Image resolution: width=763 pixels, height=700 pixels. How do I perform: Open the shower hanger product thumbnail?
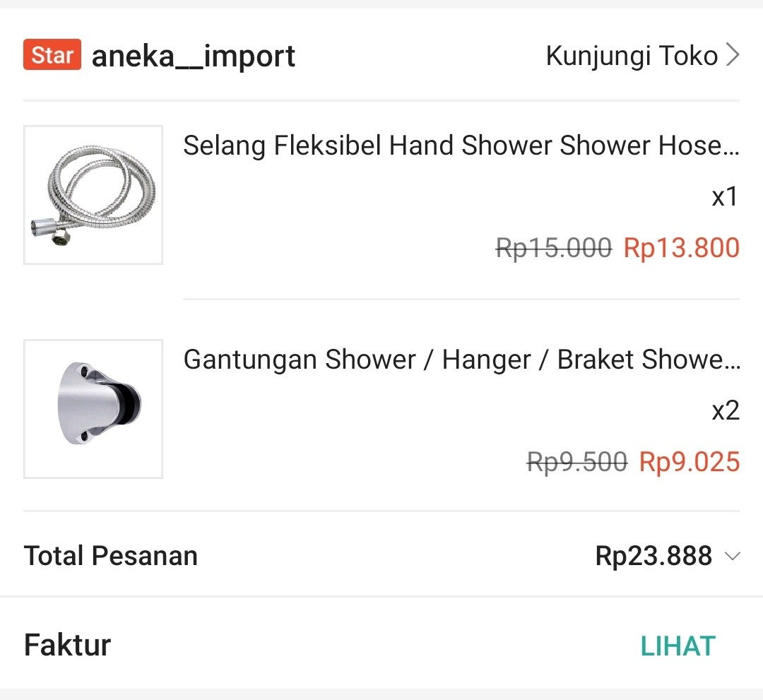point(93,409)
